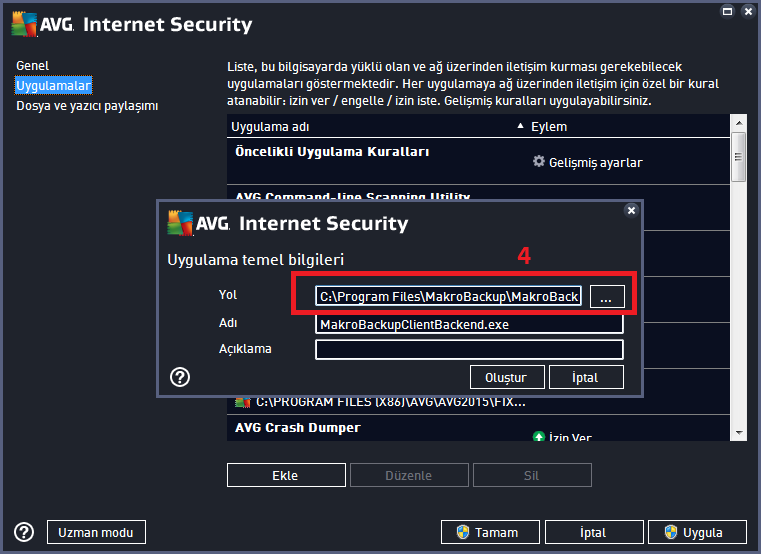Open the file browse button next to Yol

click(x=607, y=297)
